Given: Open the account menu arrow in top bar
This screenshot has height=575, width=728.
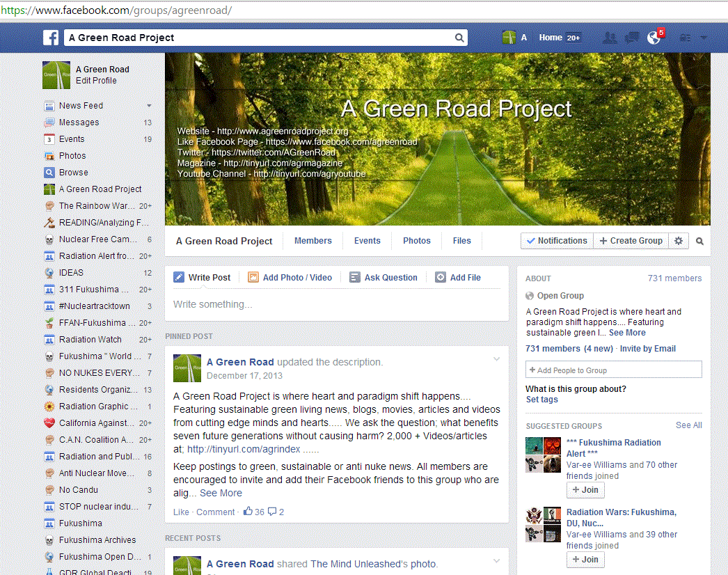Looking at the screenshot, I should pyautogui.click(x=704, y=38).
